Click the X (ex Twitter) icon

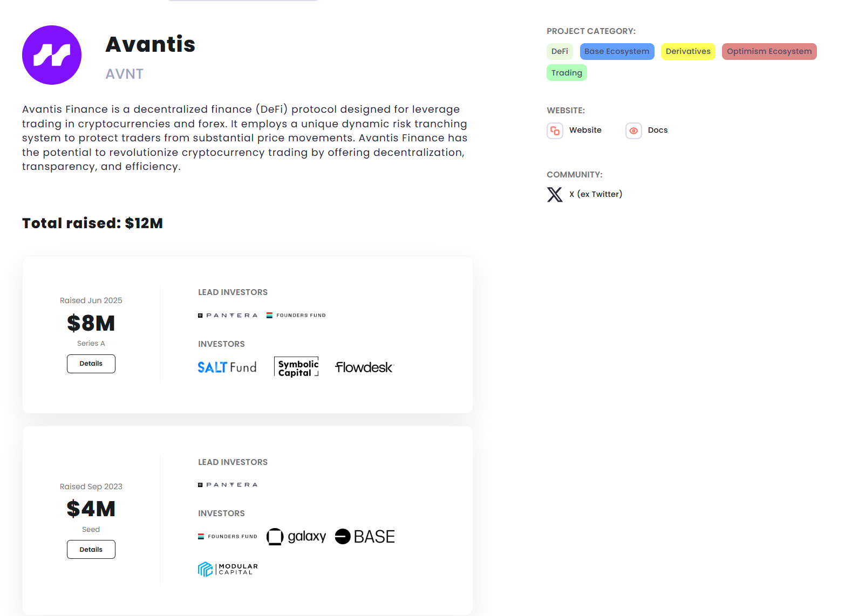click(555, 194)
